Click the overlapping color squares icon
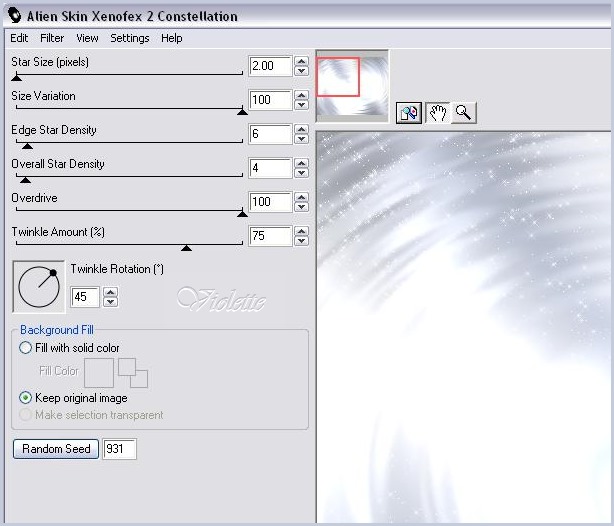The height and width of the screenshot is (526, 614). tap(132, 373)
